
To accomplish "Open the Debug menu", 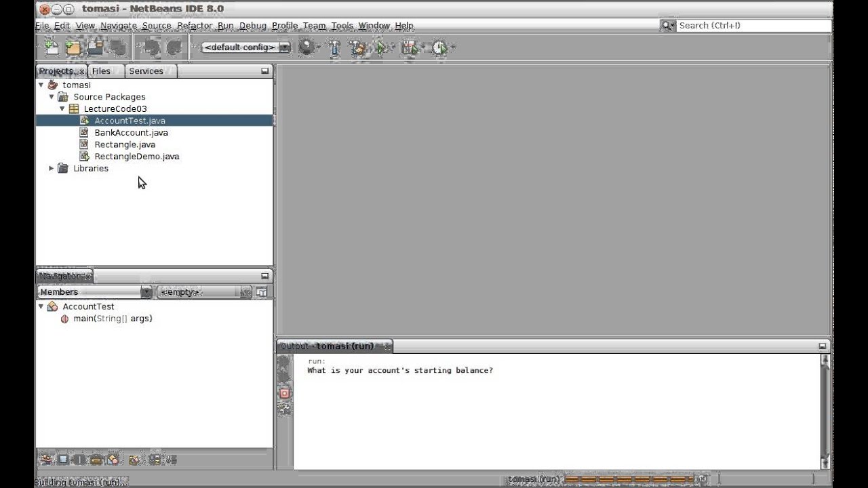I will [x=253, y=26].
